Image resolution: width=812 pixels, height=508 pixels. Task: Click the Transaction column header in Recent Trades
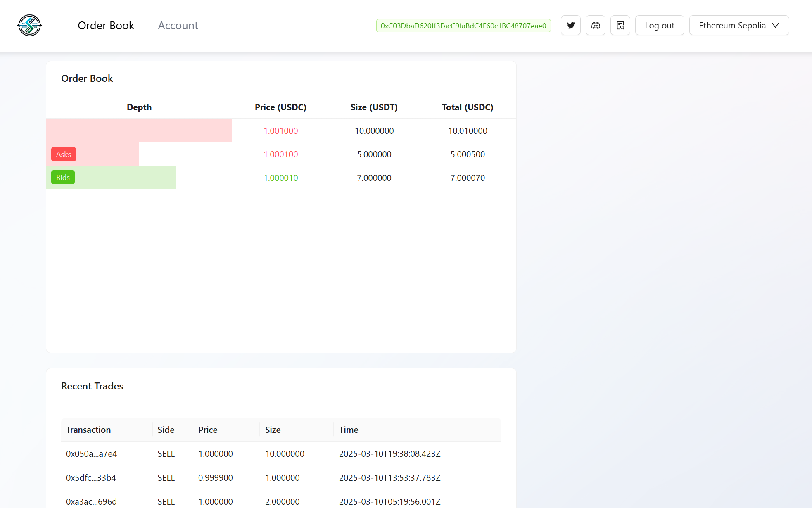pyautogui.click(x=88, y=430)
